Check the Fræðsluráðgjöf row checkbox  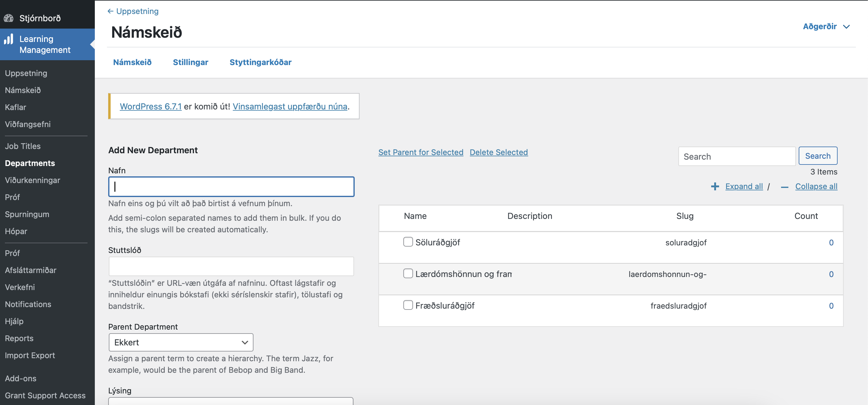coord(408,305)
